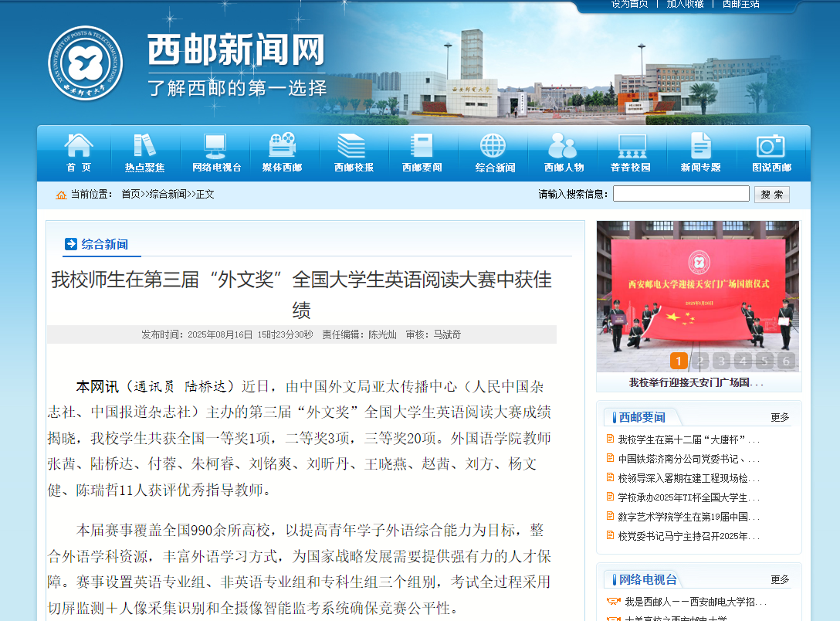Open 西邮校报 stacked papers icon
Viewport: 840px width, 621px height.
(x=352, y=145)
